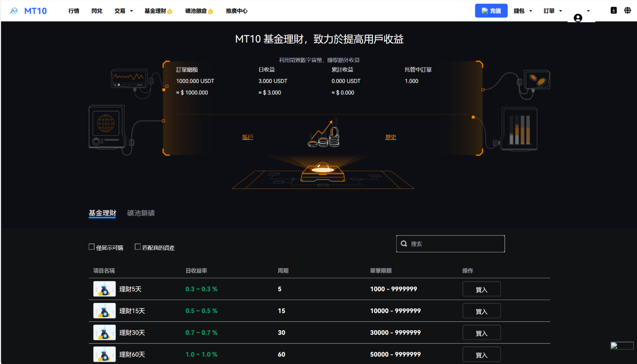This screenshot has width=637, height=364.
Task: Click the search magnifier icon
Action: click(x=404, y=244)
